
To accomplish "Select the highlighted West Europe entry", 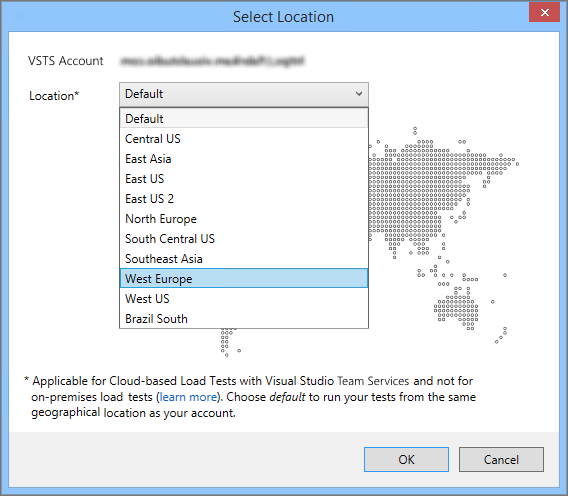I will [x=244, y=279].
